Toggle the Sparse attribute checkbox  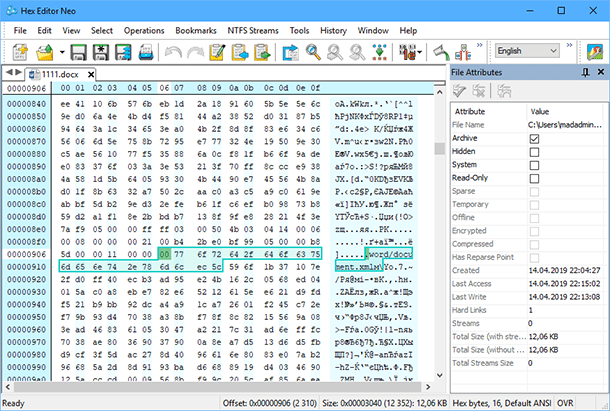pos(534,191)
